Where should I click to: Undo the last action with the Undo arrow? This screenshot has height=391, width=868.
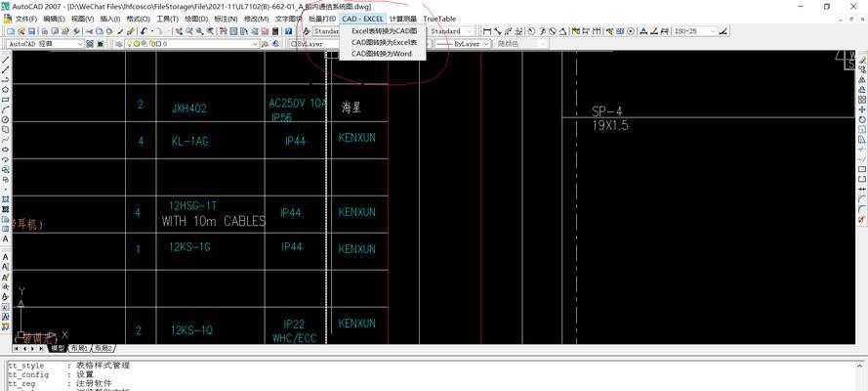click(143, 31)
